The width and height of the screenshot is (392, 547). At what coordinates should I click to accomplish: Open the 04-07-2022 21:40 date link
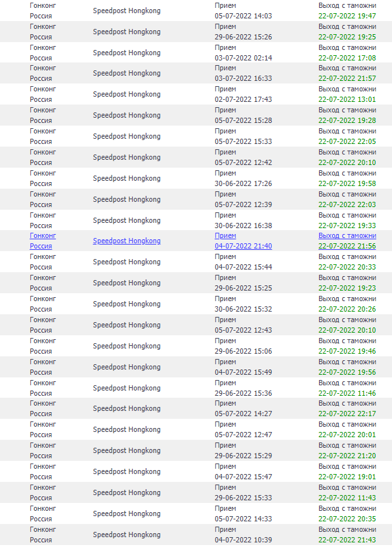[x=243, y=246]
